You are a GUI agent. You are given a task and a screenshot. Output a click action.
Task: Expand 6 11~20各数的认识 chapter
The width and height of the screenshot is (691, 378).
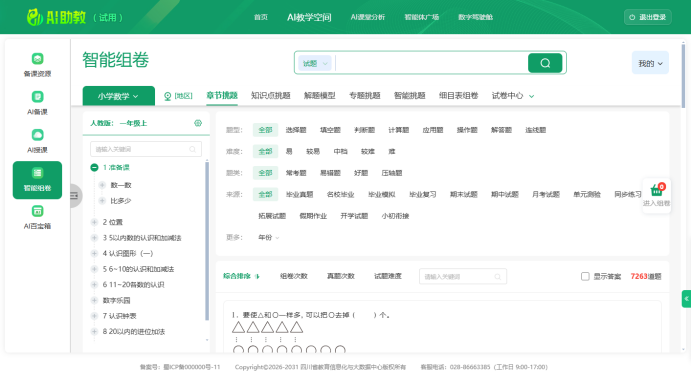click(x=94, y=285)
